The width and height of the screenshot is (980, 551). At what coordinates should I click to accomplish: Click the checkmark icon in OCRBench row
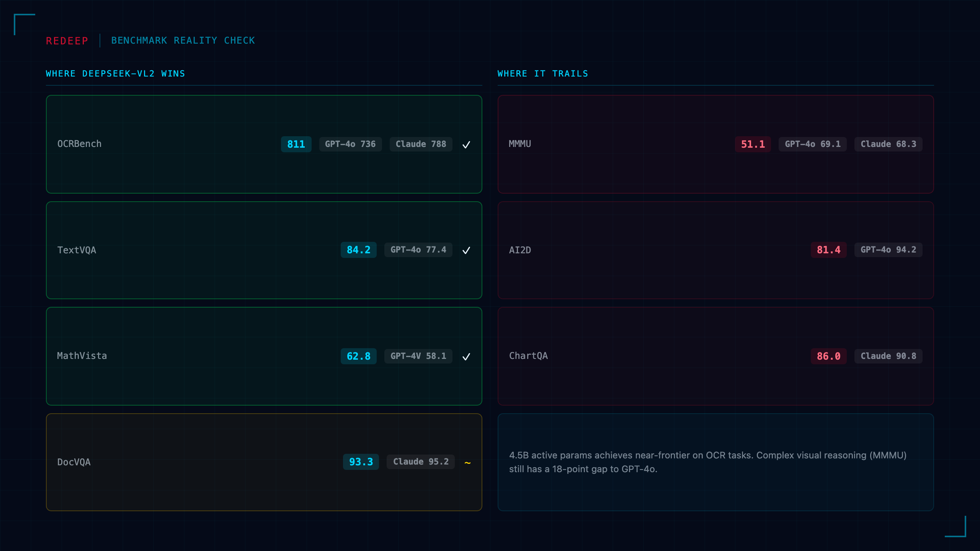(466, 145)
